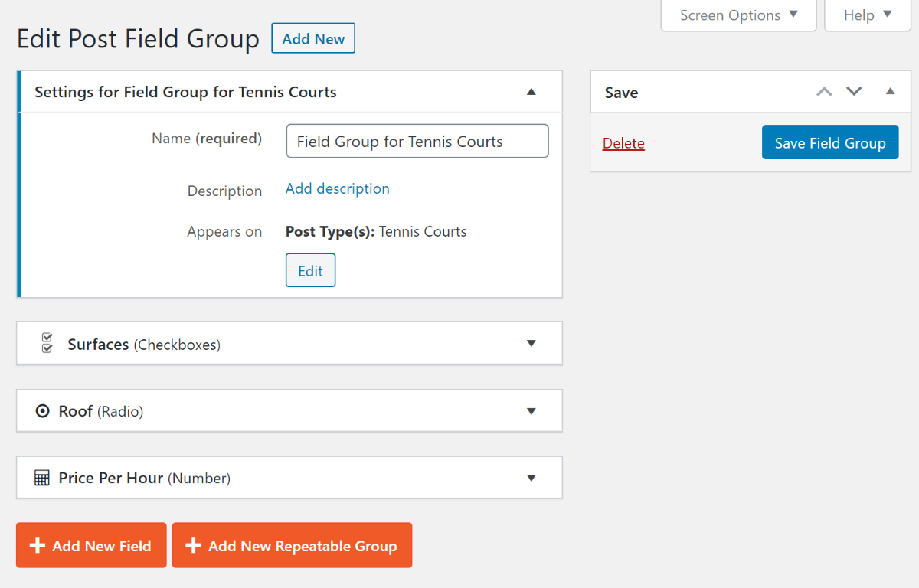Viewport: 919px width, 588px height.
Task: Click the Add description link
Action: pyautogui.click(x=337, y=188)
